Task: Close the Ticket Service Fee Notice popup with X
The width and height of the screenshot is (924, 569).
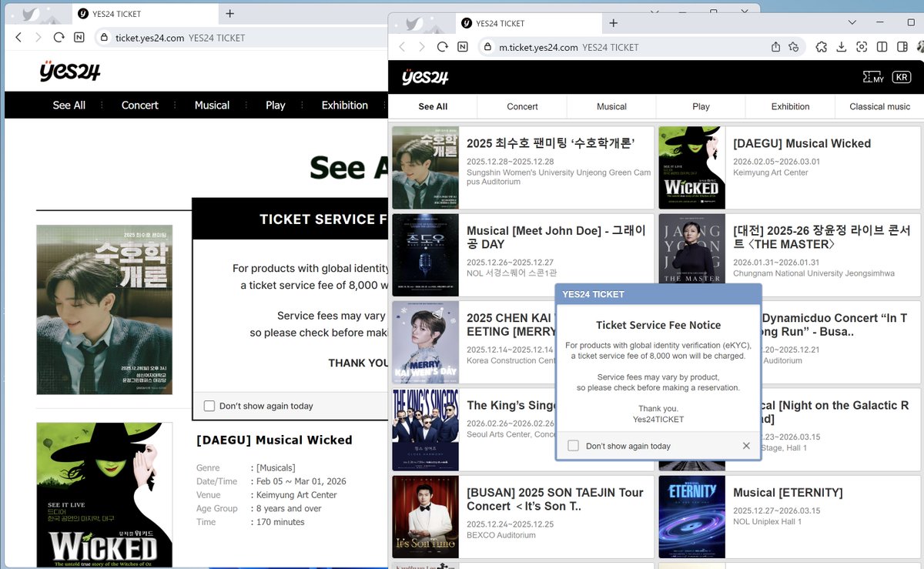Action: click(746, 446)
